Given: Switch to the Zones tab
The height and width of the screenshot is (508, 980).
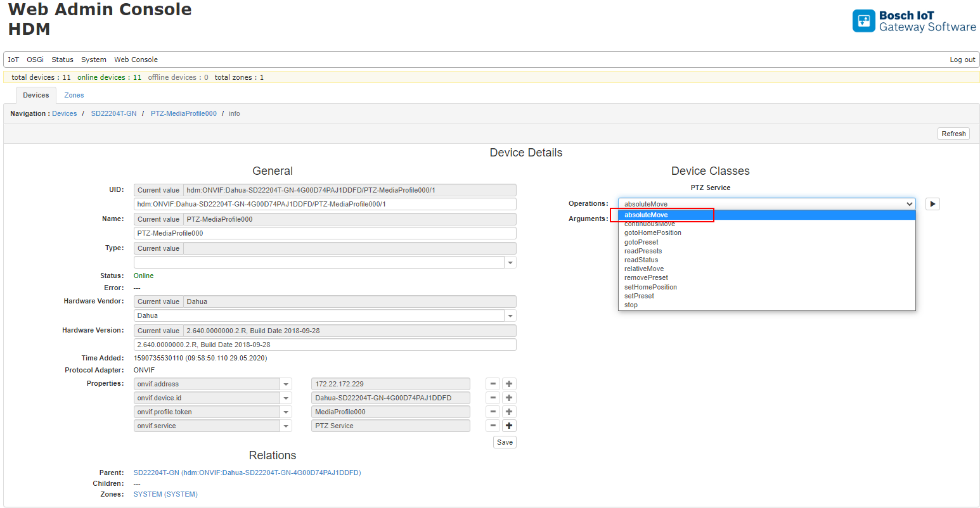Looking at the screenshot, I should coord(74,95).
